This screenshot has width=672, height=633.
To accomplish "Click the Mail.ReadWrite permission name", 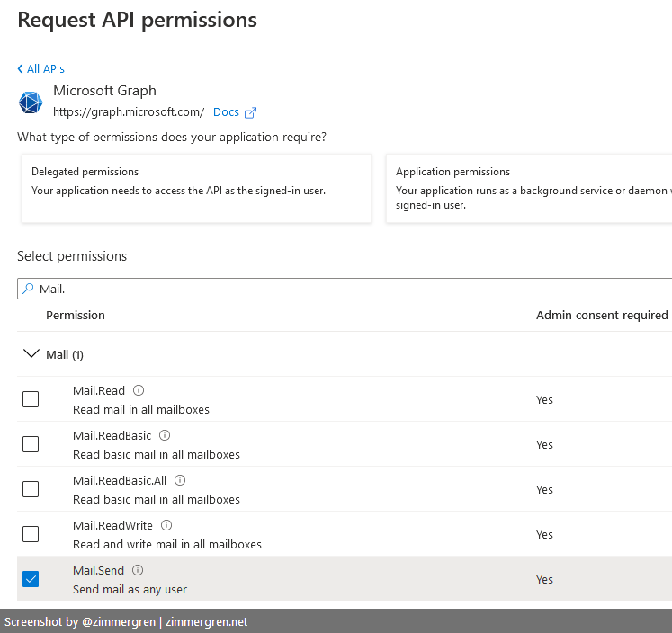I will coord(112,525).
